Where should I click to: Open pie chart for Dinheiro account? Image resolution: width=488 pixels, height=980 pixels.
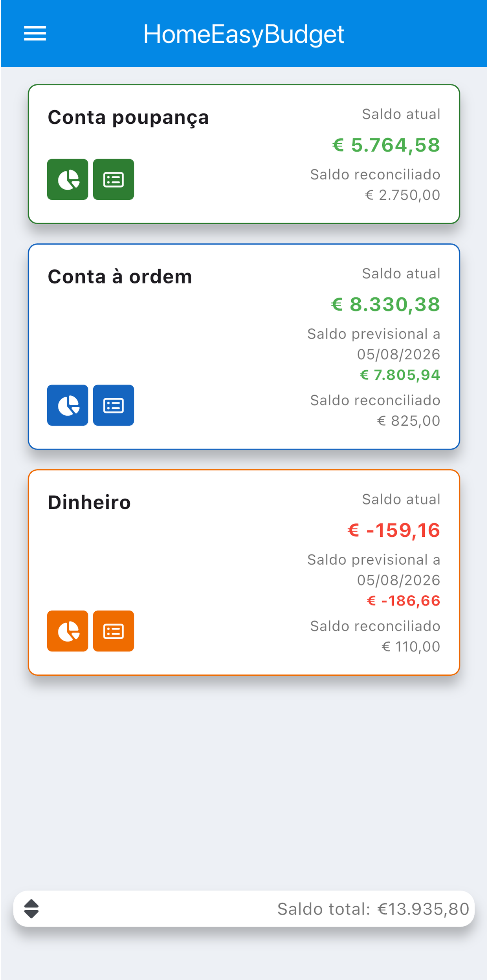point(68,631)
